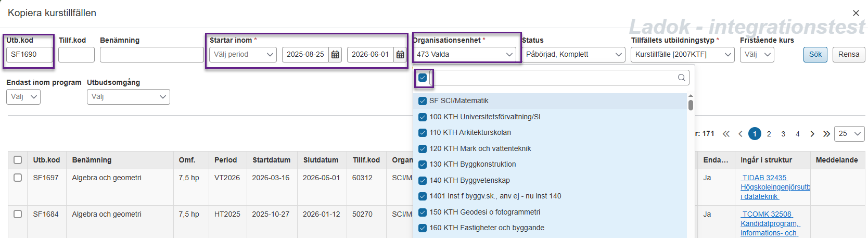The width and height of the screenshot is (868, 238).
Task: Click the Sök button
Action: [x=815, y=55]
